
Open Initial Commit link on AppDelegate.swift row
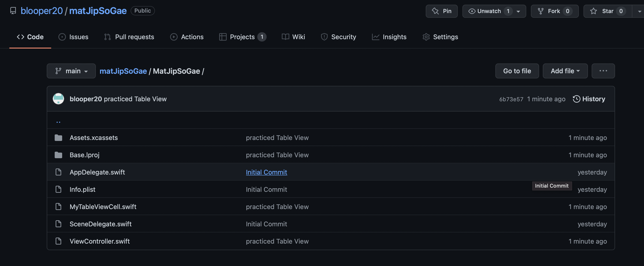click(x=266, y=172)
